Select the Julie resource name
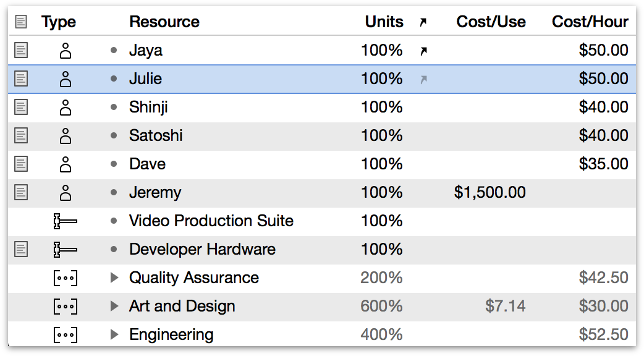The image size is (644, 356). pos(145,78)
